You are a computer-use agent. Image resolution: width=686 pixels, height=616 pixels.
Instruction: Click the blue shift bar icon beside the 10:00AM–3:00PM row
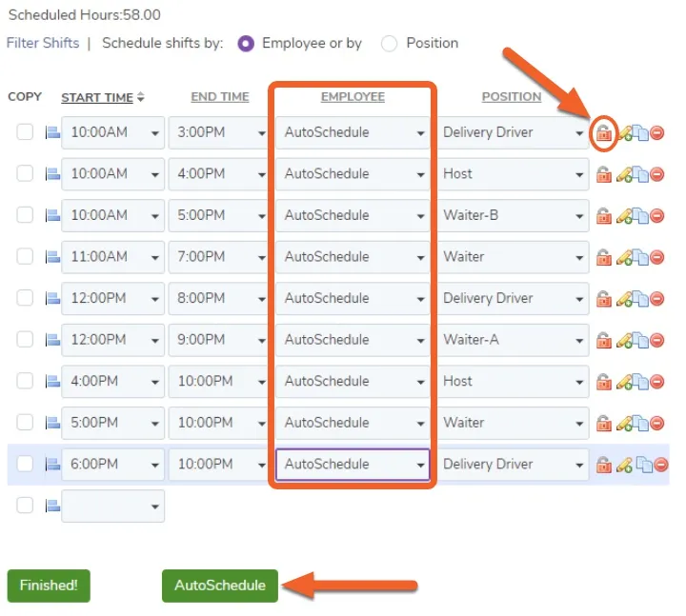(52, 132)
